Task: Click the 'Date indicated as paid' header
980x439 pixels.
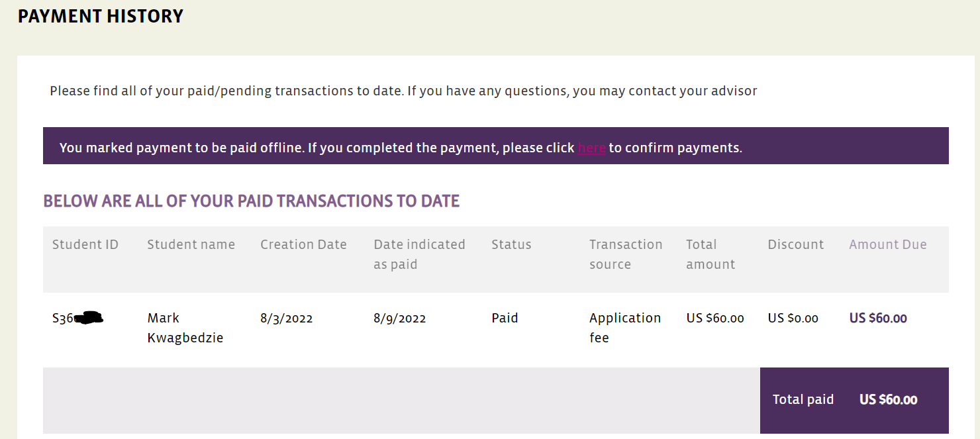Action: (419, 254)
